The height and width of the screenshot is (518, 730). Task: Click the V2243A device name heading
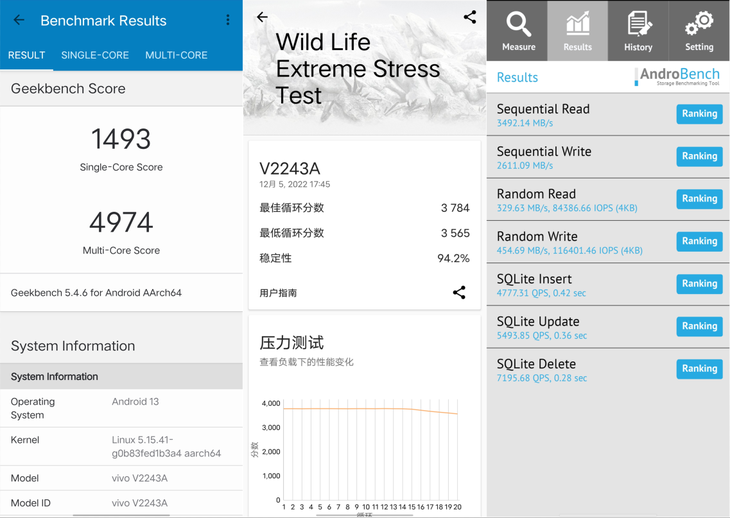(x=290, y=168)
